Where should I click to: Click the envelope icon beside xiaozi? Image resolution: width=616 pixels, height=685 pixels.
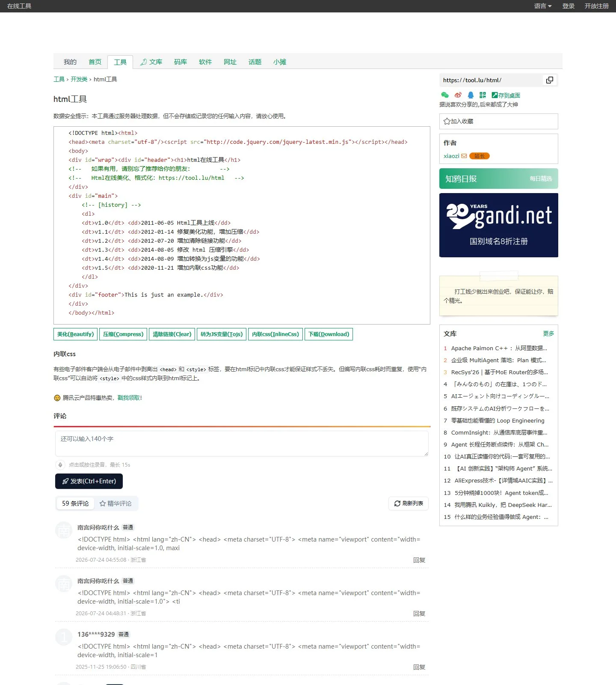(x=464, y=156)
